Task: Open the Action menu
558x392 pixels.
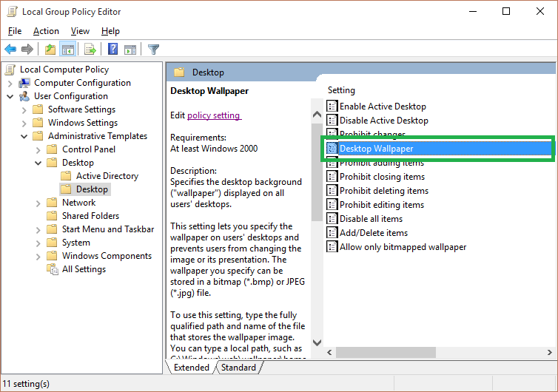Action: [46, 31]
